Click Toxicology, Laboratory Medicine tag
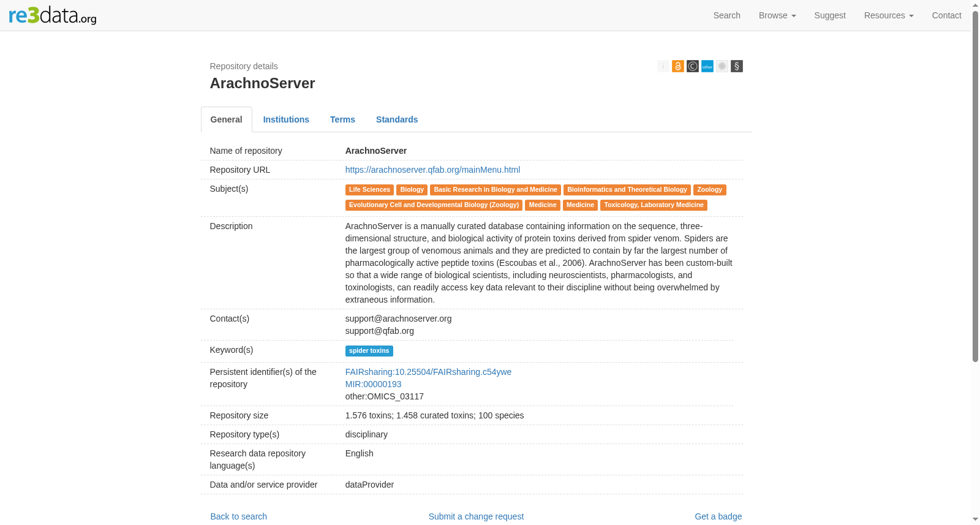Viewport: 980px width, 525px height. tap(654, 205)
